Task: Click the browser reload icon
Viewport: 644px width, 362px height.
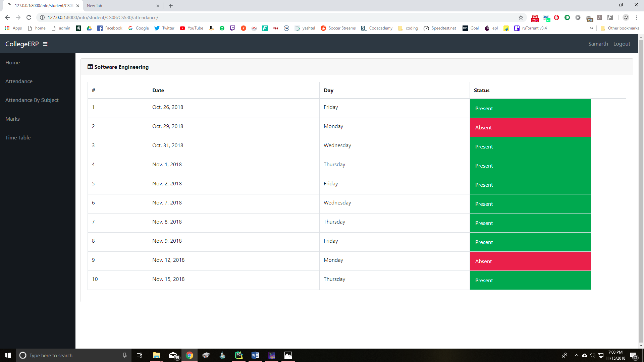Action: (29, 17)
